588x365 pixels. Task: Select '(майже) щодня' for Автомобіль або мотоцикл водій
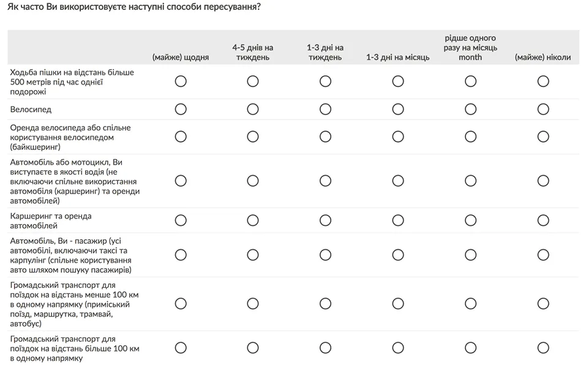tap(181, 181)
